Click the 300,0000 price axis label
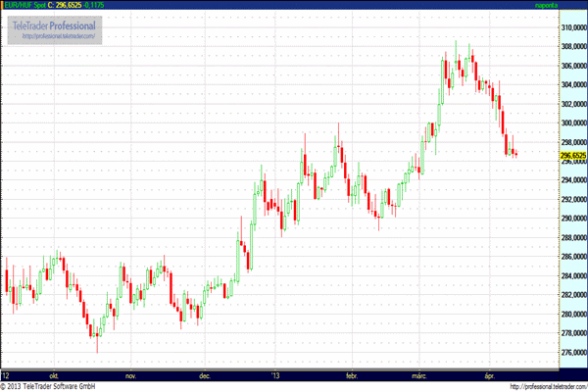 pos(572,123)
